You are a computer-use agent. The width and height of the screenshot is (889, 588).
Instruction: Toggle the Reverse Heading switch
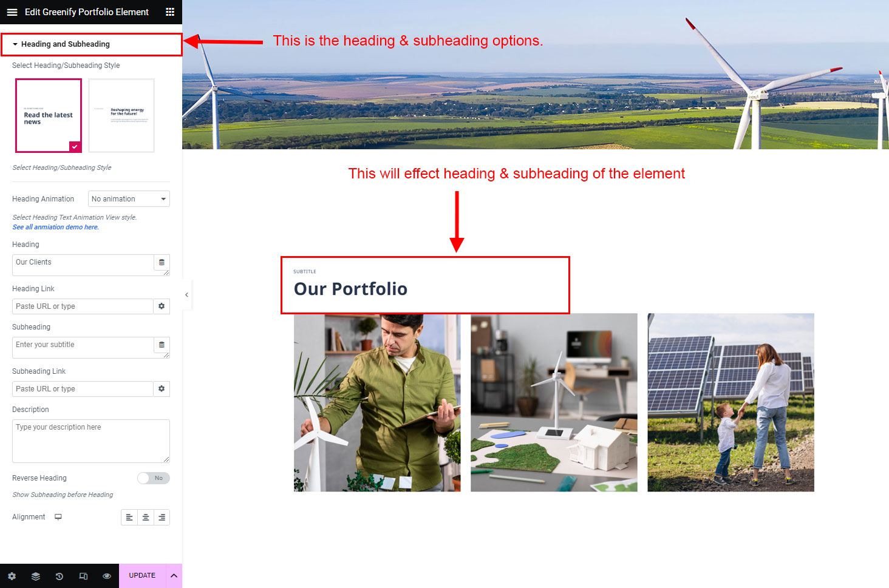pyautogui.click(x=153, y=478)
